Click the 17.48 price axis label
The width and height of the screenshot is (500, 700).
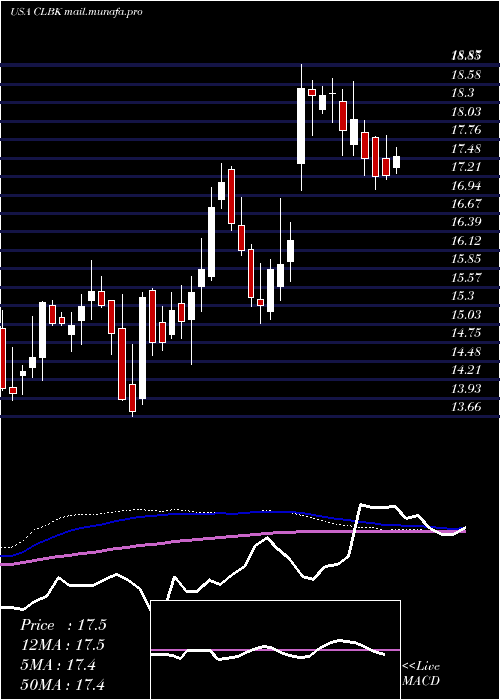coord(466,149)
